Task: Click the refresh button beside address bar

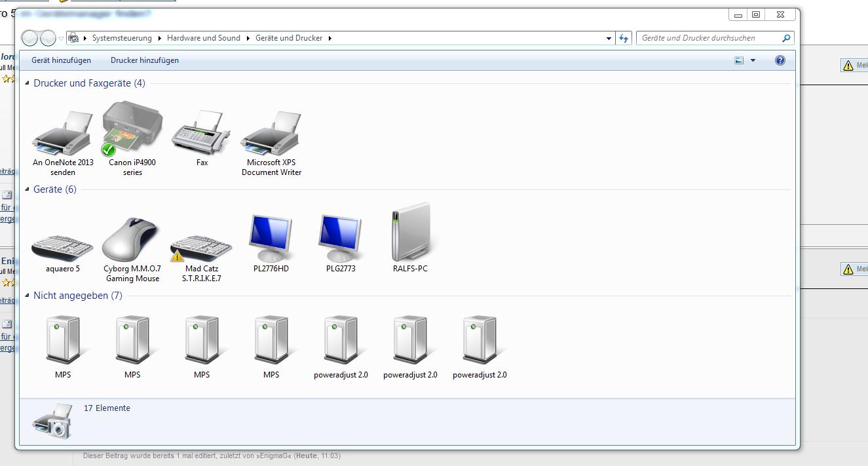Action: tap(624, 38)
